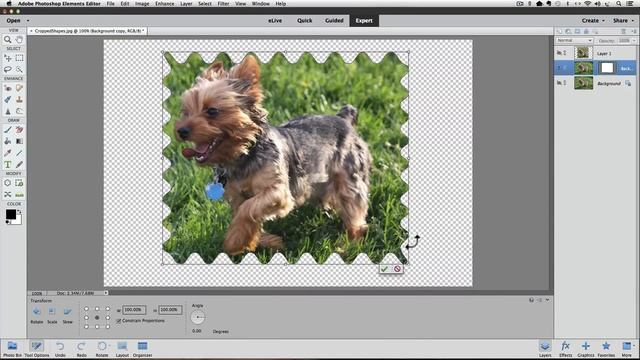Show the Graphics panel
The width and height of the screenshot is (640, 360).
pyautogui.click(x=586, y=349)
